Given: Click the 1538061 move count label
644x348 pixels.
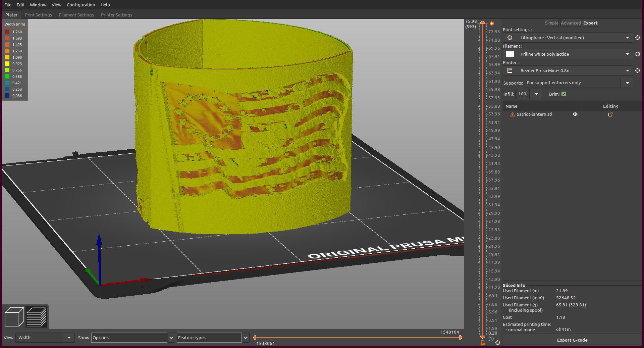Looking at the screenshot, I should (x=266, y=344).
